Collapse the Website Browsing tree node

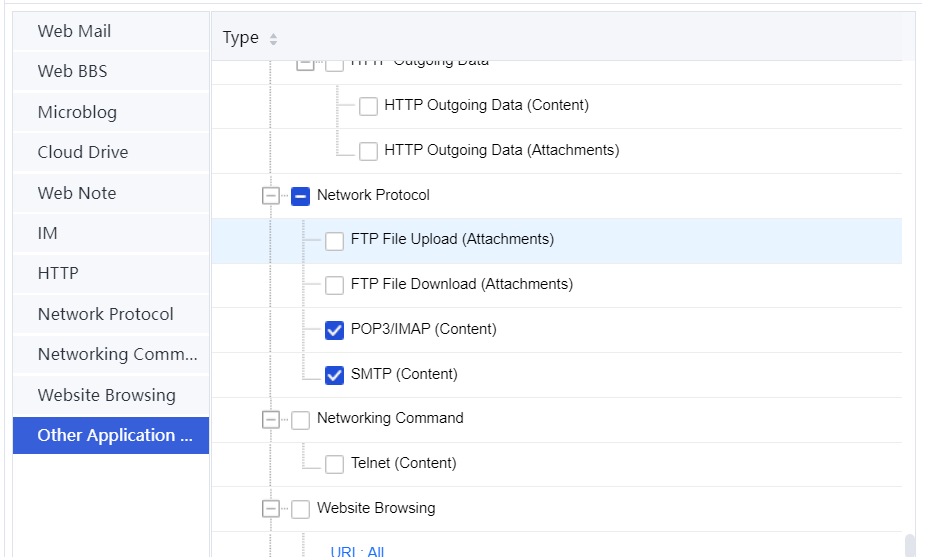coord(271,509)
